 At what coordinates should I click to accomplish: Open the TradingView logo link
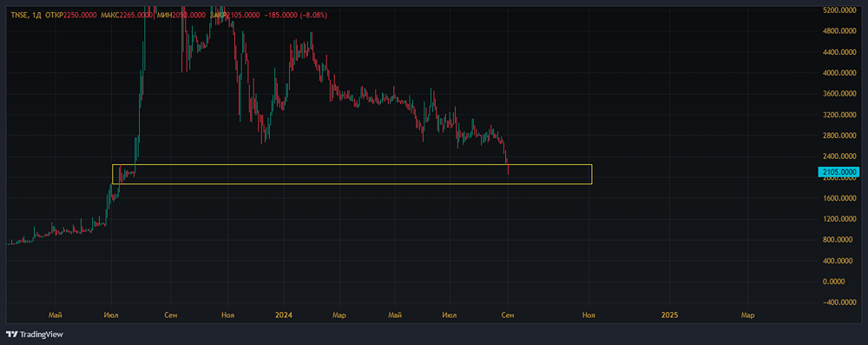point(35,335)
